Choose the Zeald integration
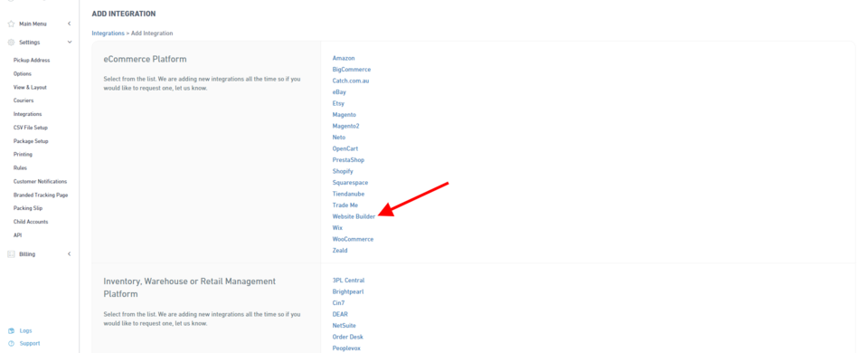This screenshot has height=353, width=868. pos(340,251)
